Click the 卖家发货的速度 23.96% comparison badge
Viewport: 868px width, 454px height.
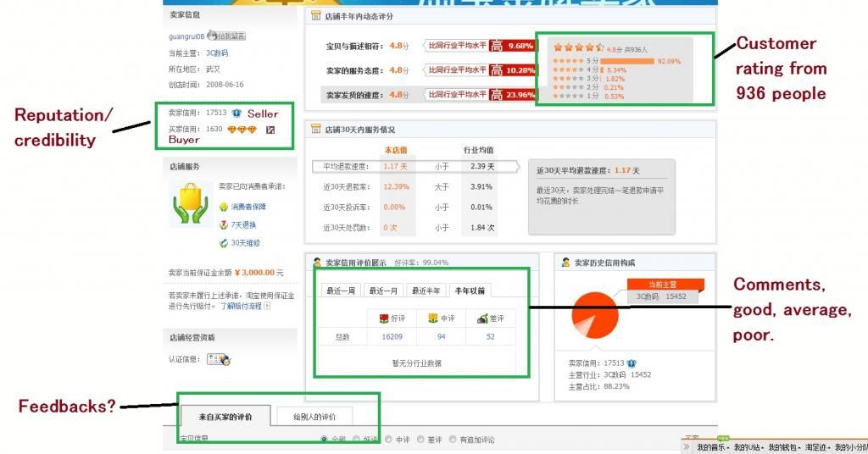pos(480,95)
